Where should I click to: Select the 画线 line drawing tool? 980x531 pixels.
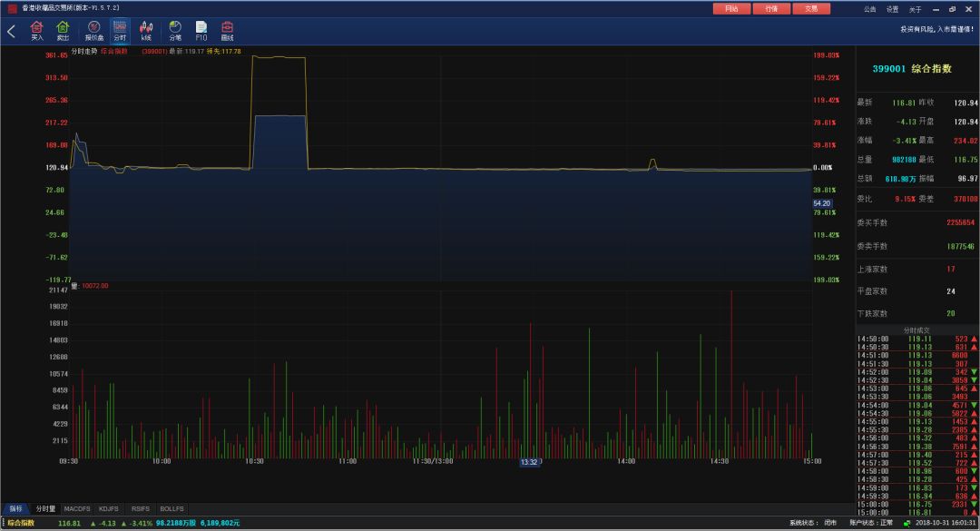tap(227, 31)
